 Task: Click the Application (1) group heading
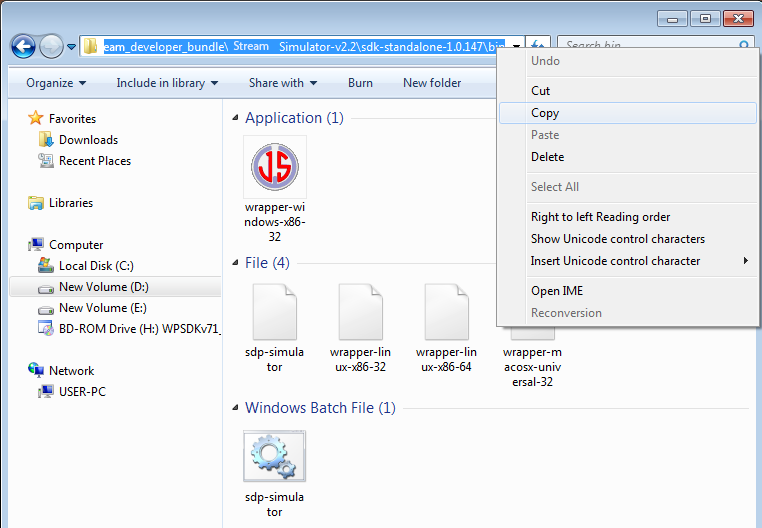(x=294, y=118)
